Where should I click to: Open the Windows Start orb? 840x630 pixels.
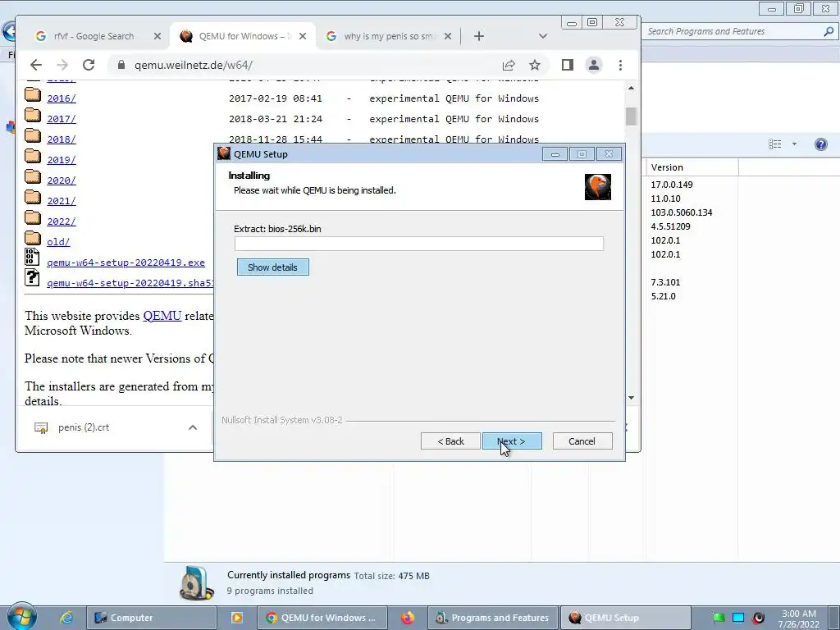[x=21, y=617]
